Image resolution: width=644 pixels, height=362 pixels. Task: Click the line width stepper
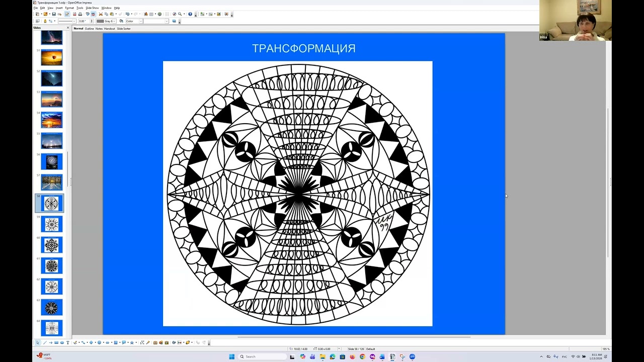click(x=92, y=21)
